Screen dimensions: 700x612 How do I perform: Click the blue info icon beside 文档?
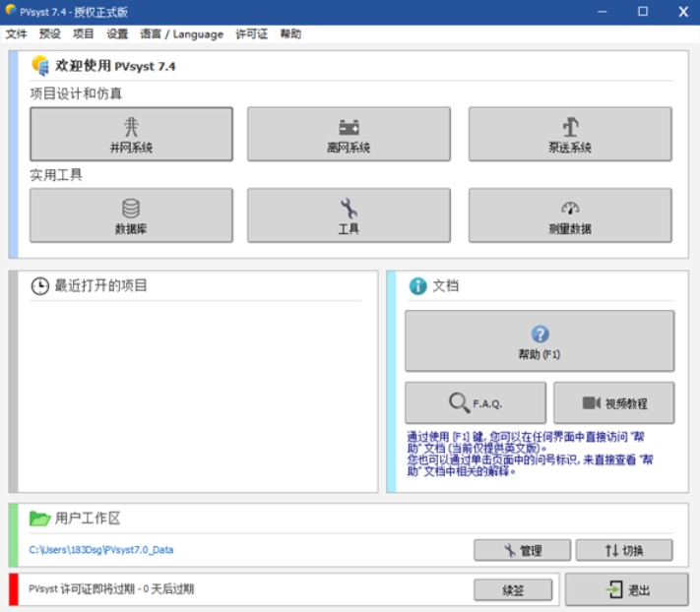[x=417, y=286]
